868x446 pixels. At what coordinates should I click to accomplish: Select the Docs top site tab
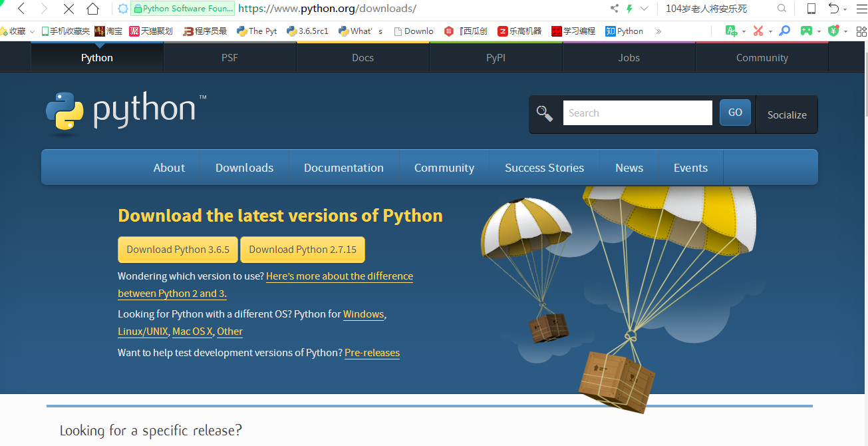click(362, 57)
